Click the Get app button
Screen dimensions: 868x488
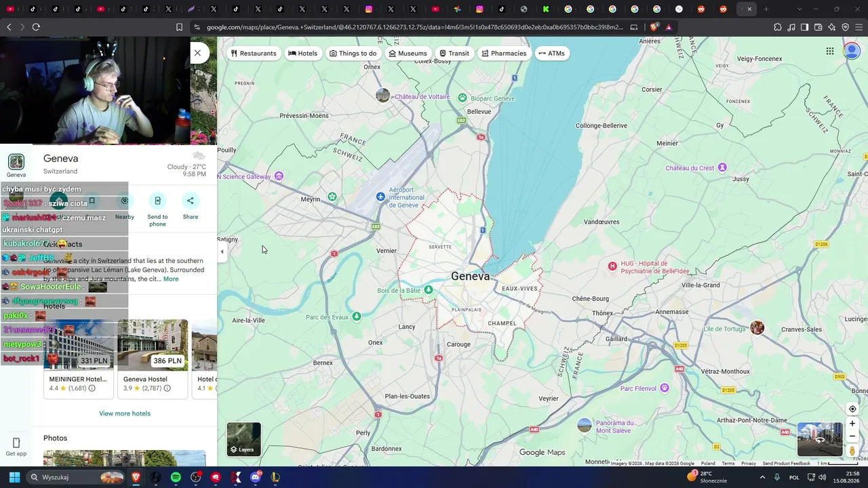point(16,447)
